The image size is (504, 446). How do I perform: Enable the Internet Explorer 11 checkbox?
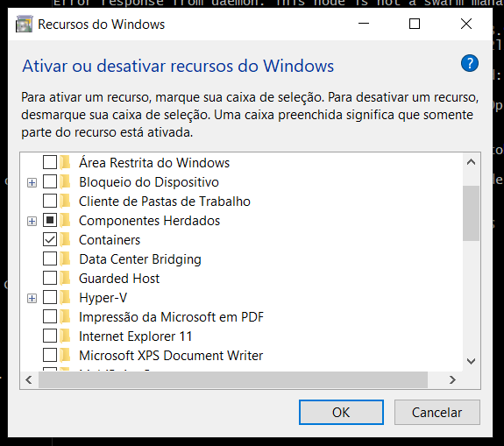point(50,336)
